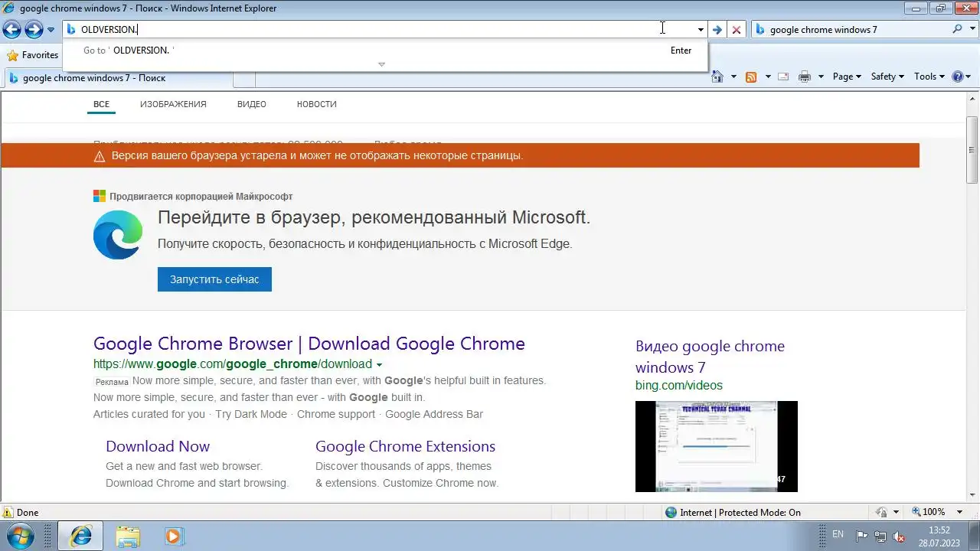This screenshot has width=980, height=551.
Task: Open the search provider dropdown arrow
Action: click(x=972, y=30)
